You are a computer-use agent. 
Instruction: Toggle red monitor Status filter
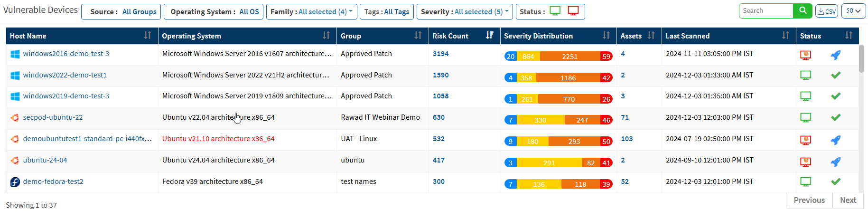pos(573,11)
